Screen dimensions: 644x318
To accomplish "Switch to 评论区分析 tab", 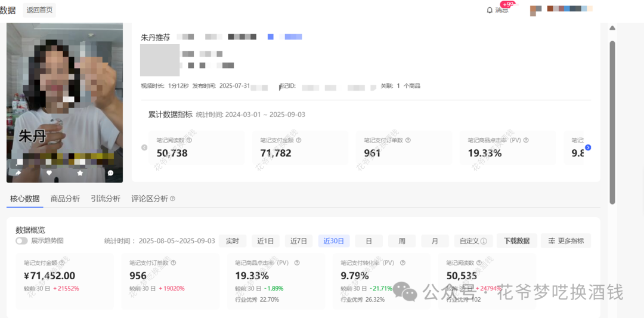I will [150, 199].
